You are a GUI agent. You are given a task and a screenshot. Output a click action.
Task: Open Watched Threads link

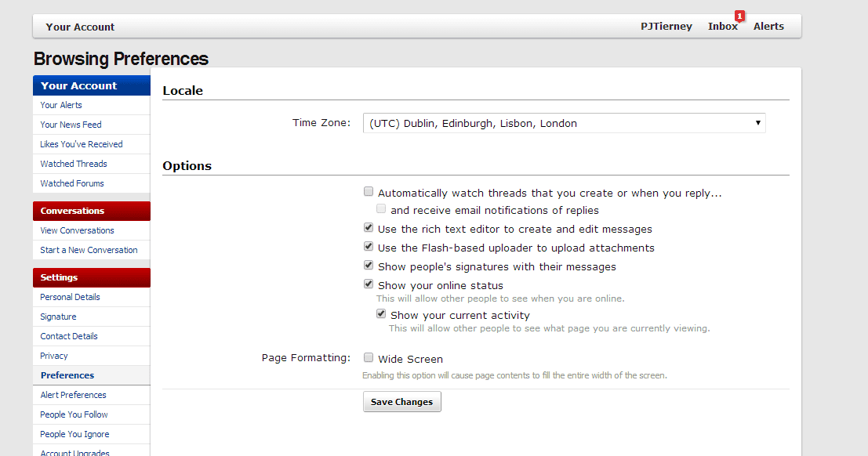coord(74,164)
